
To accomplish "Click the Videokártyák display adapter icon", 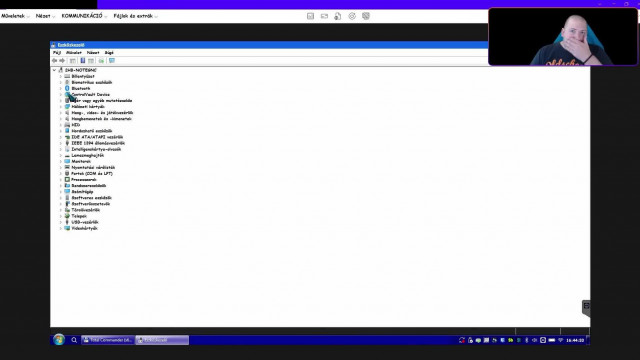I will pos(67,228).
